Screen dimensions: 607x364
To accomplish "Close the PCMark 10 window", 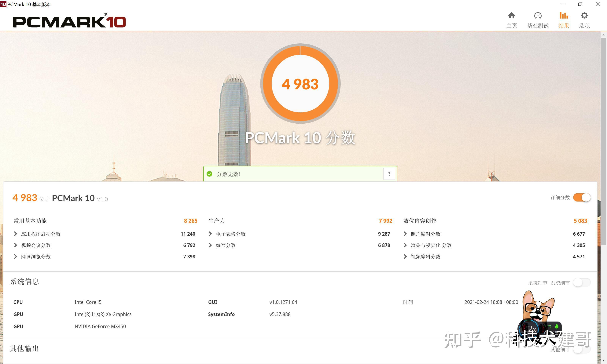I will (x=598, y=4).
